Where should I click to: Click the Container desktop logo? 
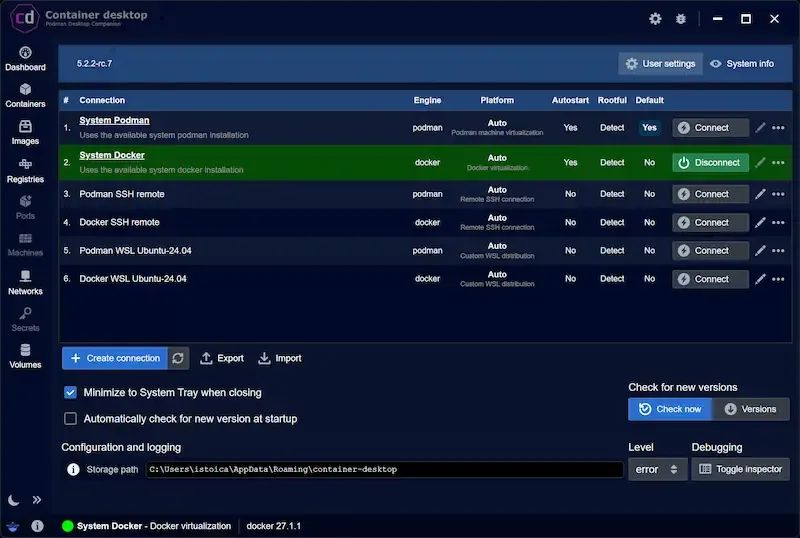[24, 18]
